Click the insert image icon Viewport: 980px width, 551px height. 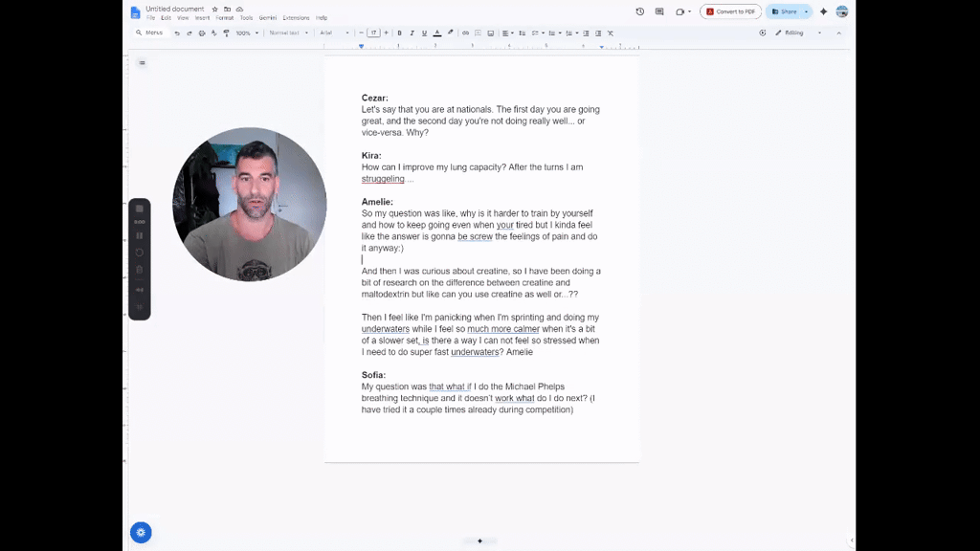coord(491,33)
